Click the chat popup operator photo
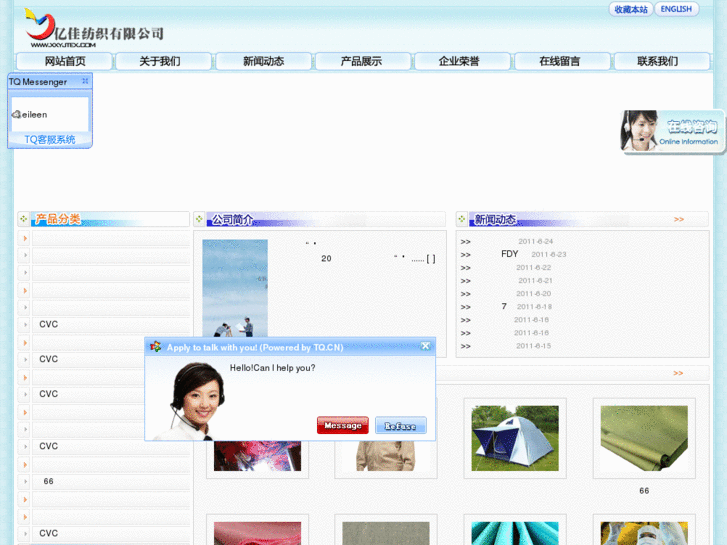This screenshot has width=727, height=545. (190, 400)
